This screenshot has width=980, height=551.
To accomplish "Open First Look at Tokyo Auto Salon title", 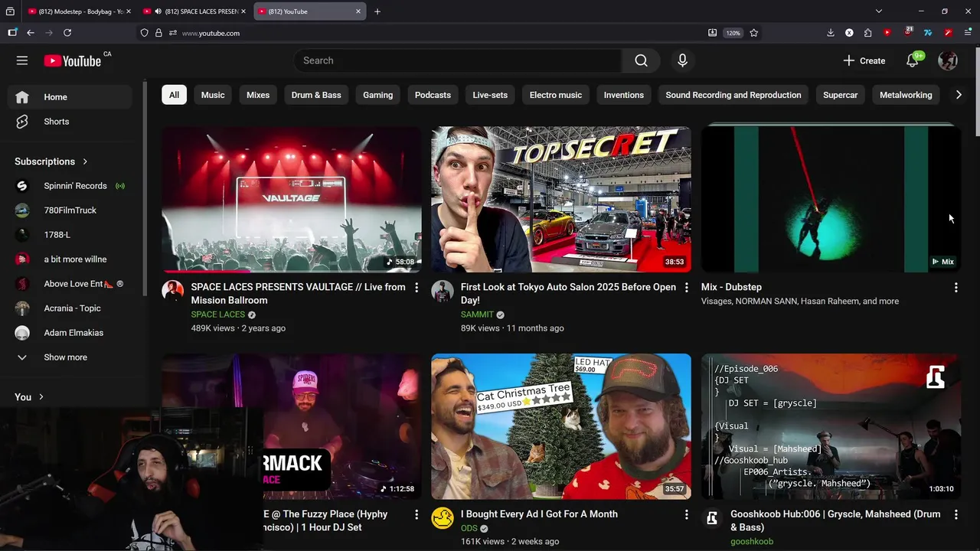I will 568,294.
